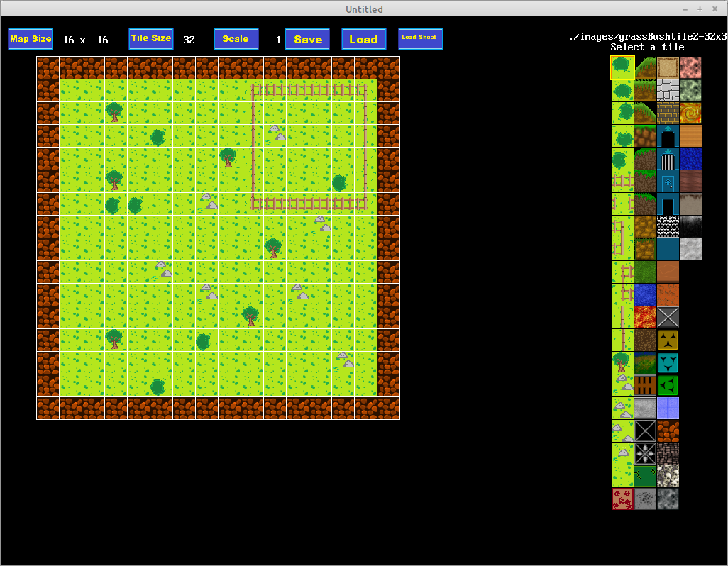This screenshot has width=728, height=566.
Task: Select the red paw print tile
Action: click(622, 499)
